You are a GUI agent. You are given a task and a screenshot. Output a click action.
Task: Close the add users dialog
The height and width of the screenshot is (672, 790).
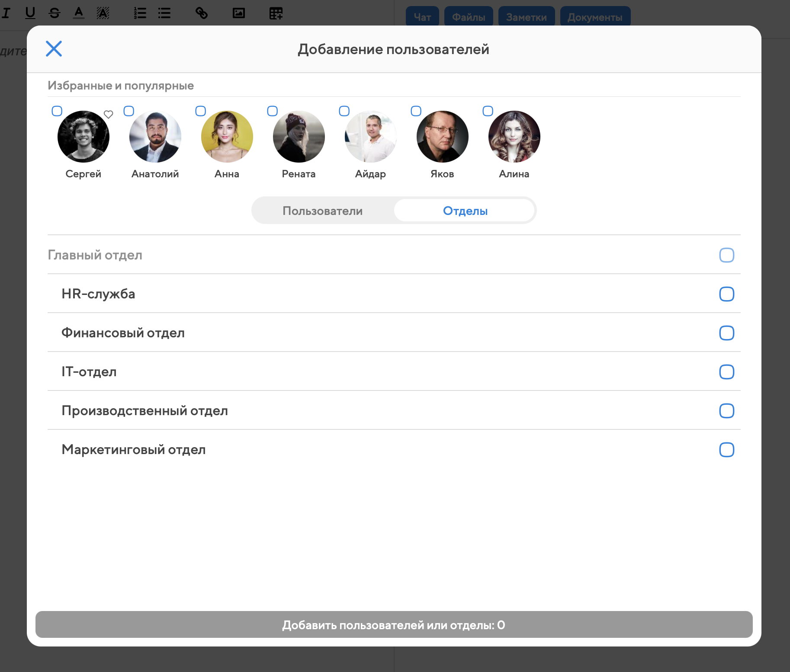54,49
